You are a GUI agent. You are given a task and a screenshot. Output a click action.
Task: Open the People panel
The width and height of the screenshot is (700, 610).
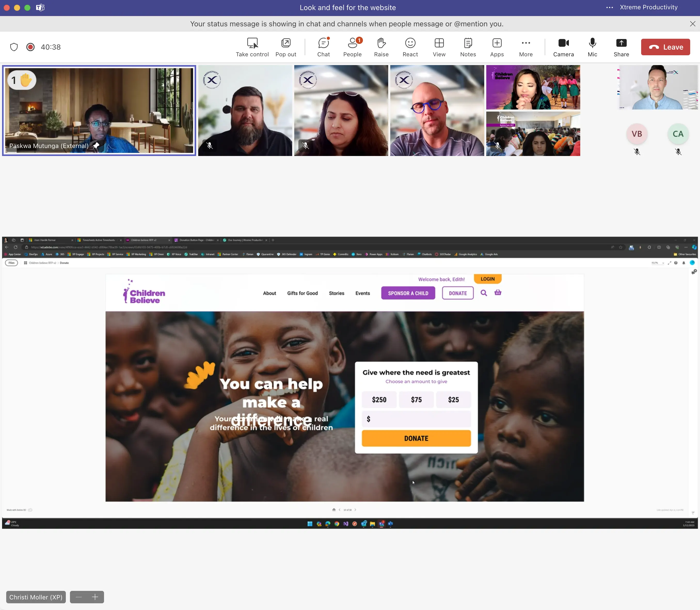[352, 47]
